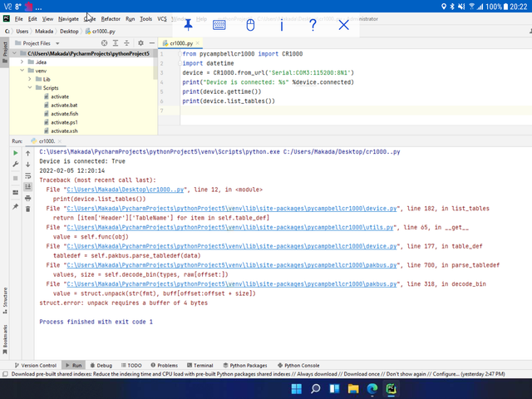Toggle the Structure side tool button

point(5,301)
